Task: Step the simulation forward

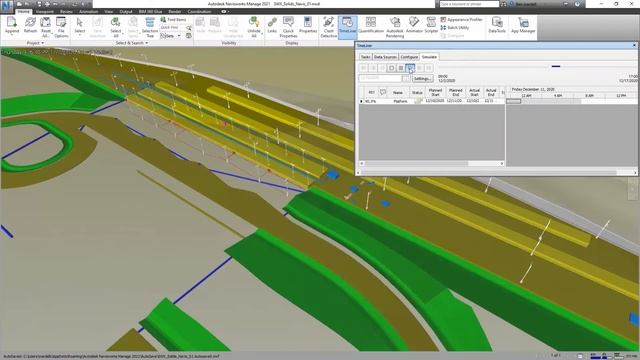Action: pyautogui.click(x=420, y=68)
